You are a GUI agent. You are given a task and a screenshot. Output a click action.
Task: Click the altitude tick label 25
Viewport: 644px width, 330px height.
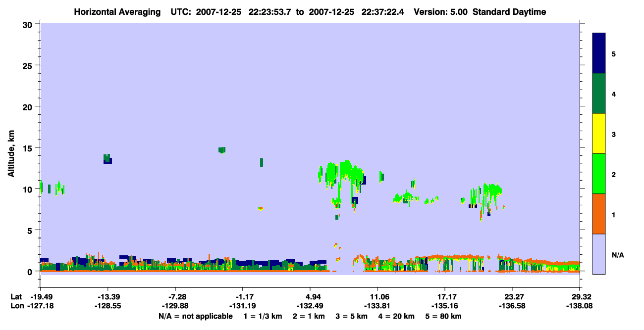[x=29, y=65]
